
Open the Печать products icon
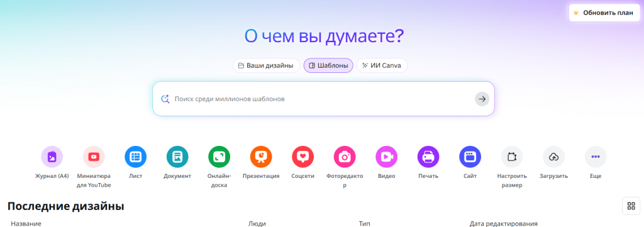(428, 157)
